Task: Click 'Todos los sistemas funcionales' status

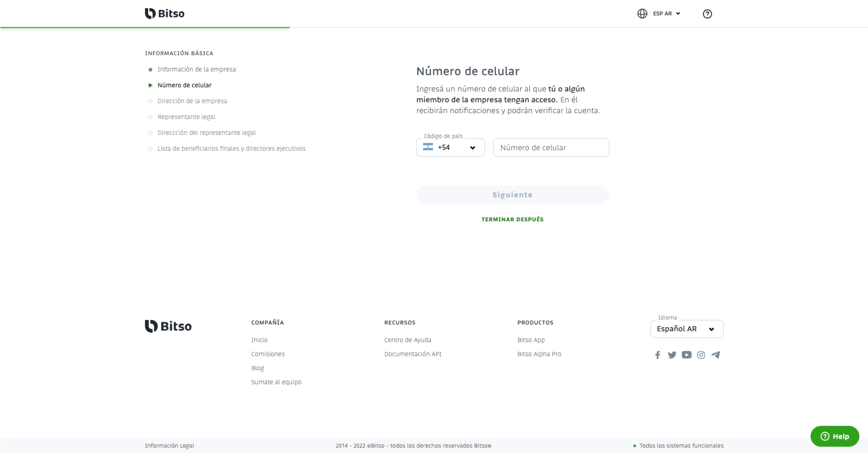Action: pyautogui.click(x=678, y=446)
